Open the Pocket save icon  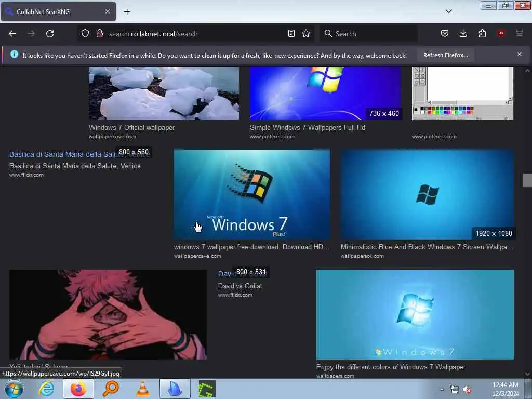[445, 34]
